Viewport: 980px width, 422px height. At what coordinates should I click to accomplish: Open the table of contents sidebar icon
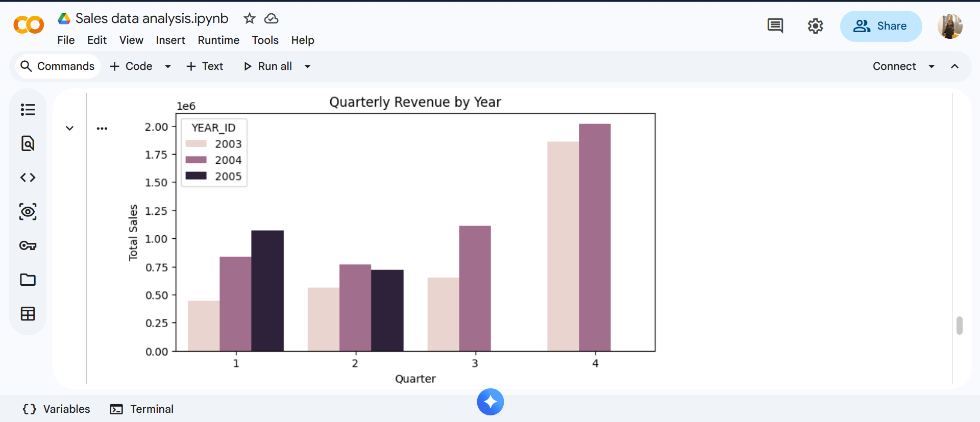pyautogui.click(x=28, y=110)
